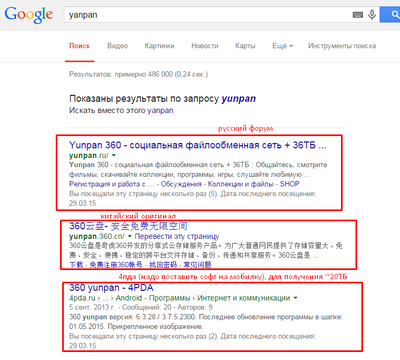Switch to the Картинки tab
400x360 pixels.
(x=159, y=46)
